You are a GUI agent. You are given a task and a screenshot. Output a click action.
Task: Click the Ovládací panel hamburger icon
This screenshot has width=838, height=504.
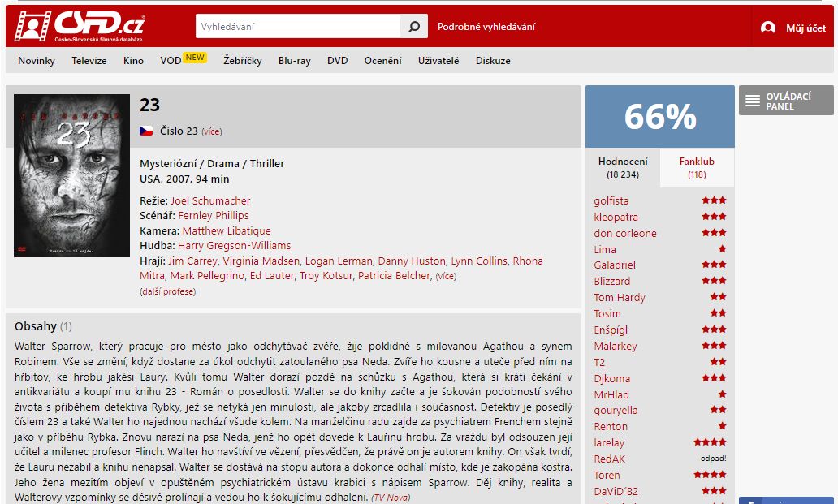(x=753, y=101)
